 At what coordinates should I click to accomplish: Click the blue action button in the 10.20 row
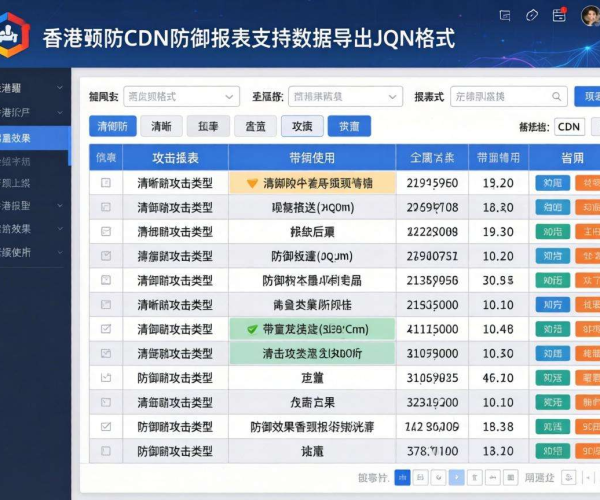click(553, 256)
